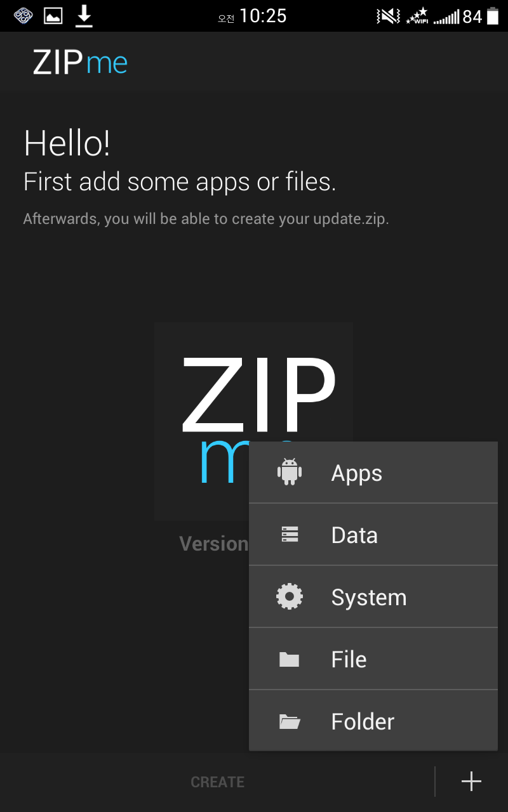Tap the System gear icon
This screenshot has width=508, height=812.
pos(290,597)
